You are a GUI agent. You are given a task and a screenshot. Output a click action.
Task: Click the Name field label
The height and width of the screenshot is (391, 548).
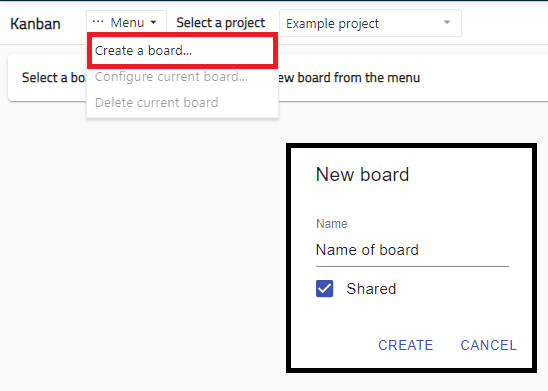tap(332, 224)
